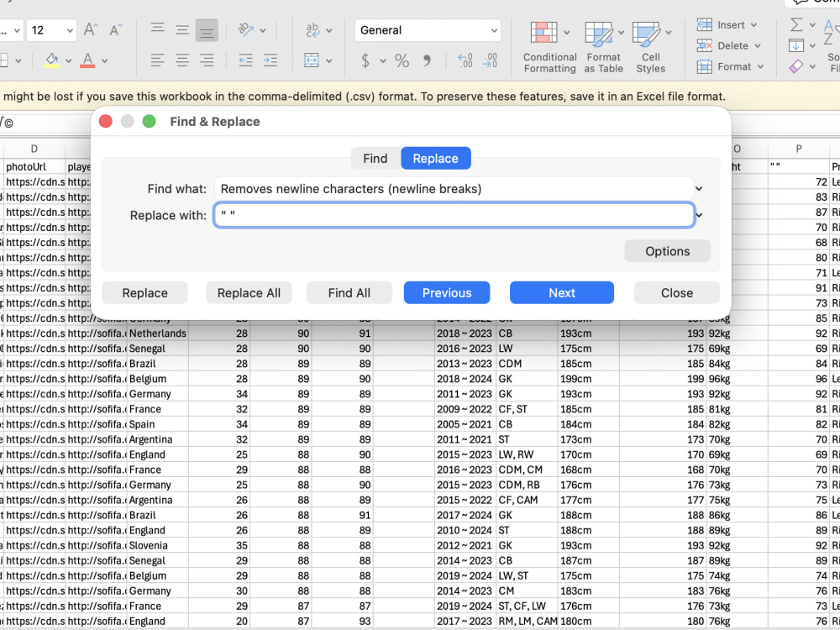
Task: Select cell with RM, LM, CAM
Action: (x=528, y=622)
